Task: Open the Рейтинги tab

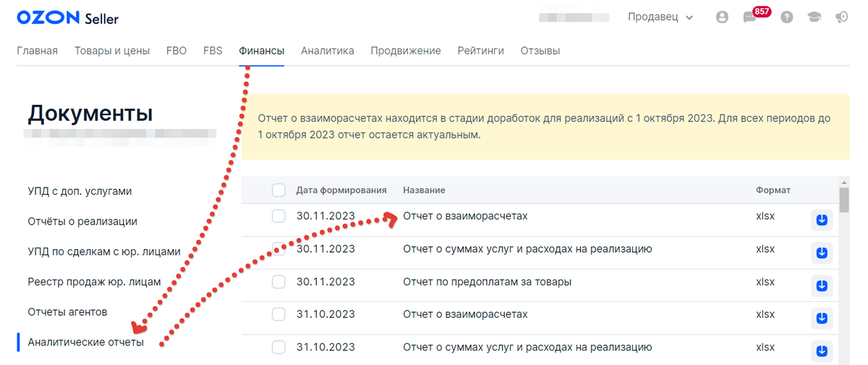Action: tap(481, 51)
